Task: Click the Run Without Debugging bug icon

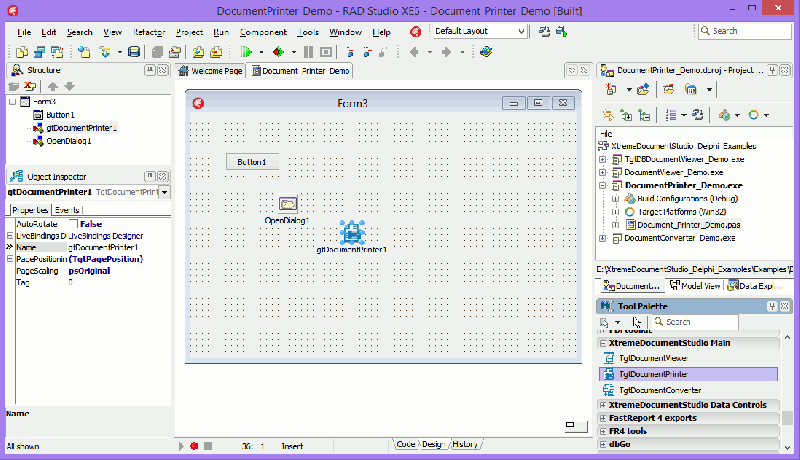Action: (x=279, y=52)
